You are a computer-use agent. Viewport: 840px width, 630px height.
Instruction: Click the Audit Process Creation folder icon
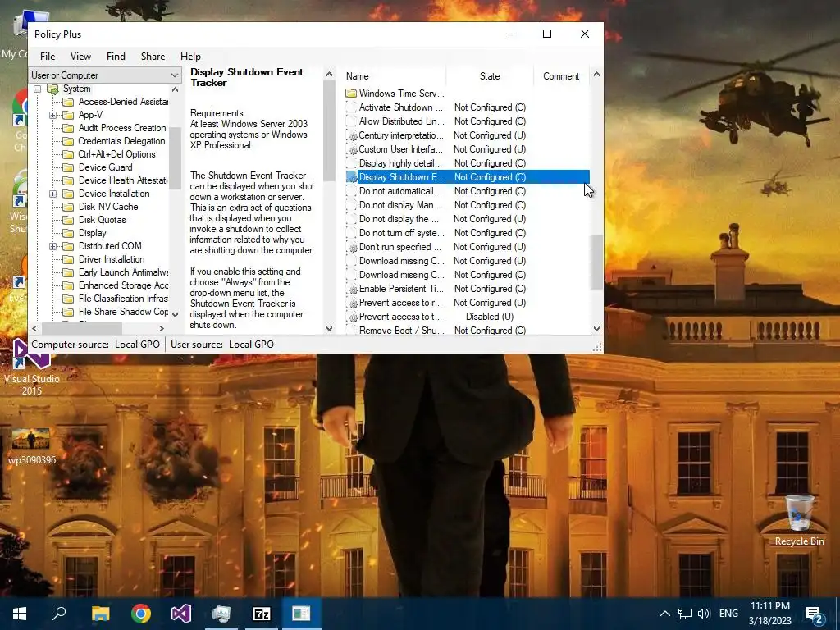click(68, 128)
